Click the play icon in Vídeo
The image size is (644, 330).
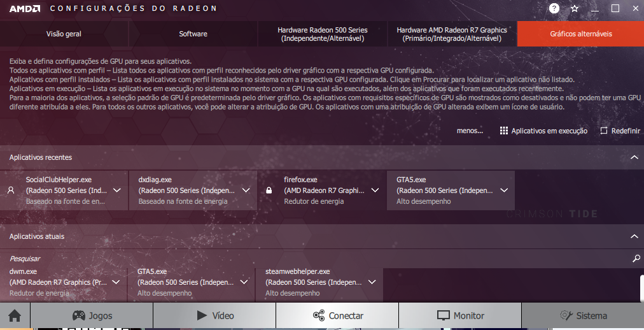tap(202, 315)
